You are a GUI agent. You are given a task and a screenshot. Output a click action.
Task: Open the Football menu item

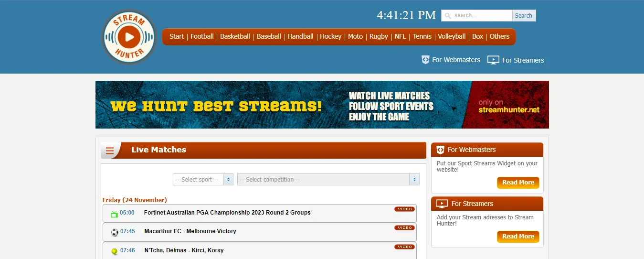click(202, 36)
